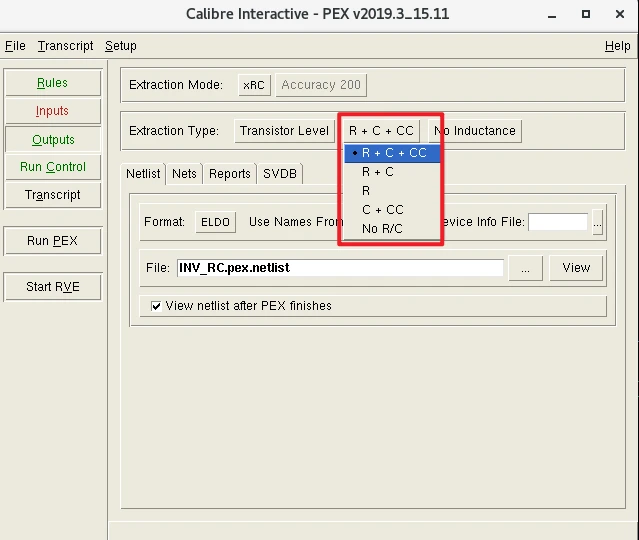Open Run Control settings

[x=53, y=167]
